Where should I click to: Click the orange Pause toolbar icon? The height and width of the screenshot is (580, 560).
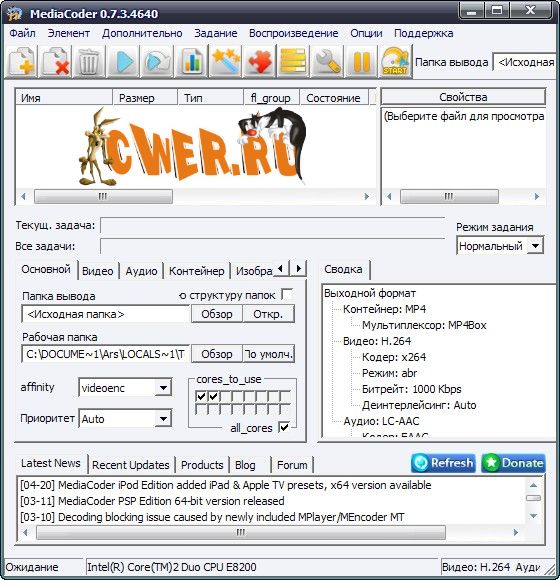361,61
